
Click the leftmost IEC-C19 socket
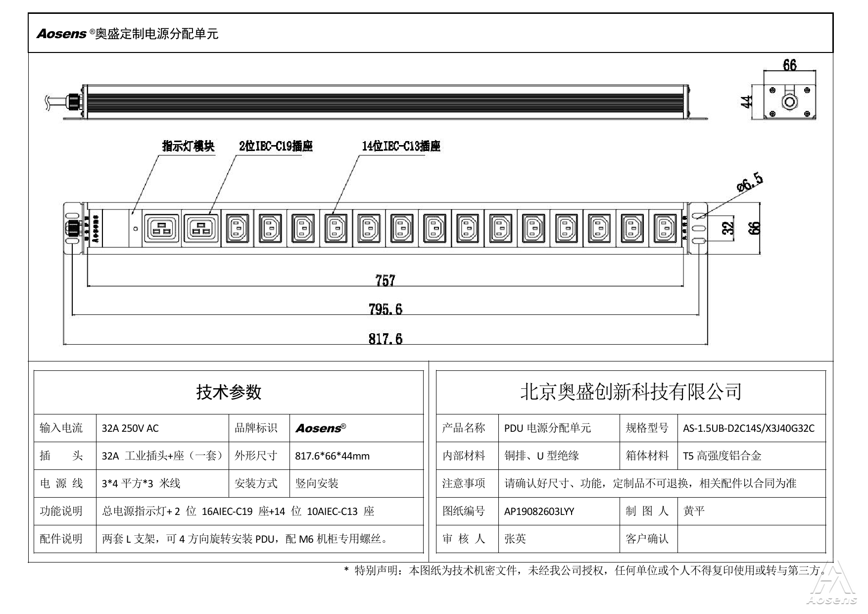[161, 228]
